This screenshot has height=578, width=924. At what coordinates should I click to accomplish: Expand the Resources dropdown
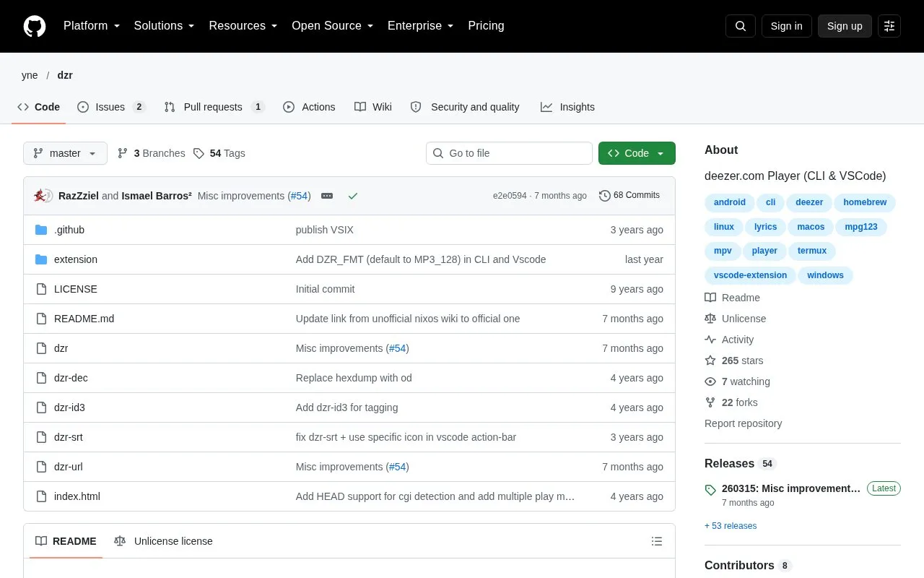point(243,26)
